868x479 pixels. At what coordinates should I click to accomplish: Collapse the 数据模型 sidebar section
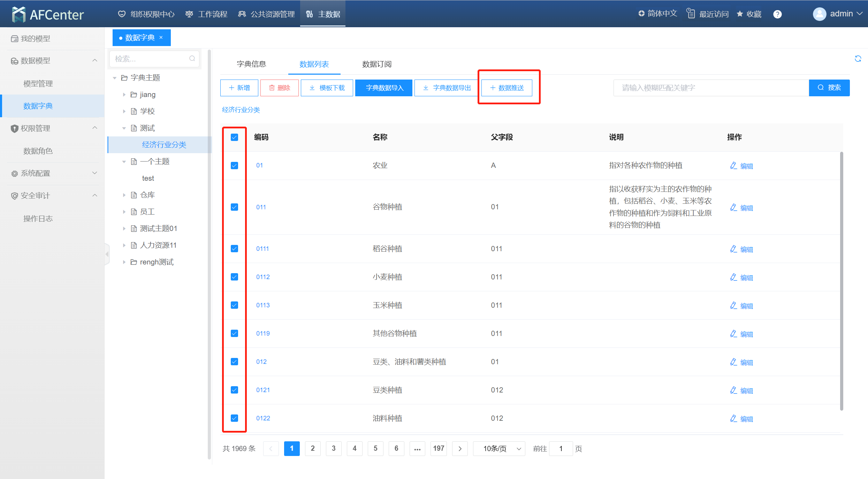pyautogui.click(x=94, y=61)
